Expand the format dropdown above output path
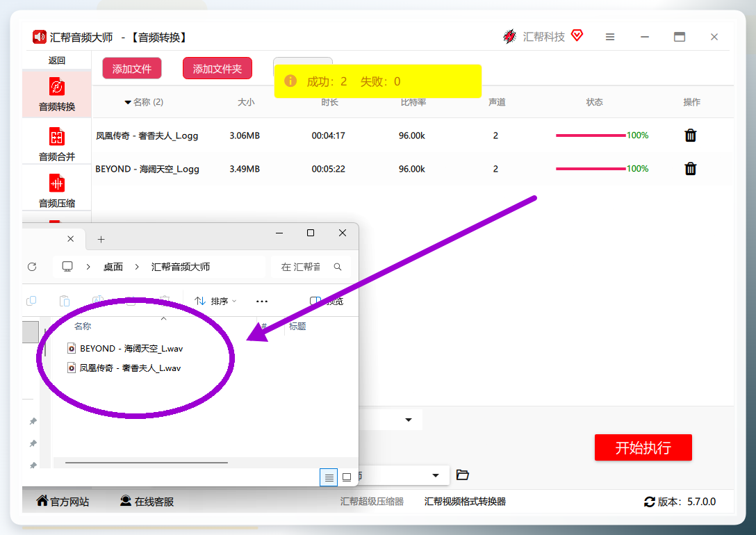Screen dimensions: 756x535 409,420
